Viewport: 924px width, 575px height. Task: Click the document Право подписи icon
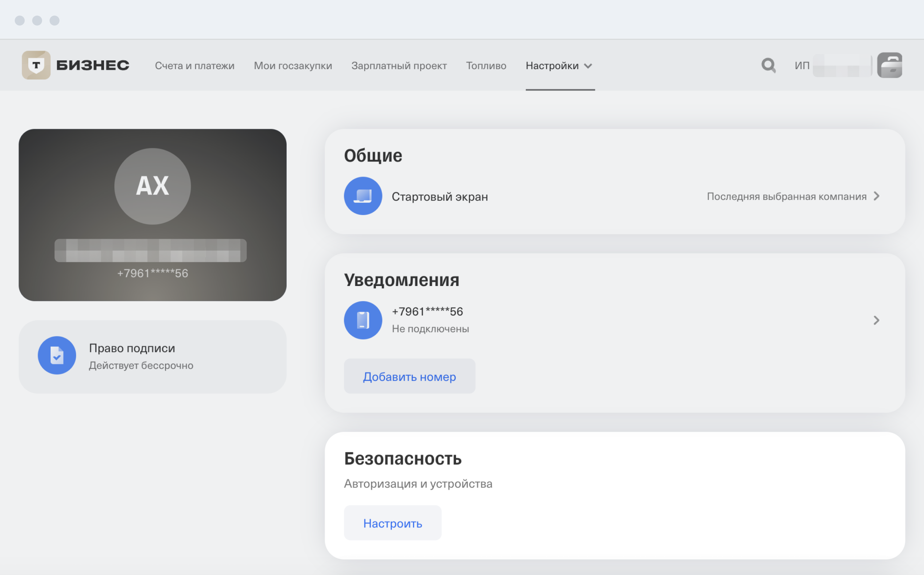[57, 355]
